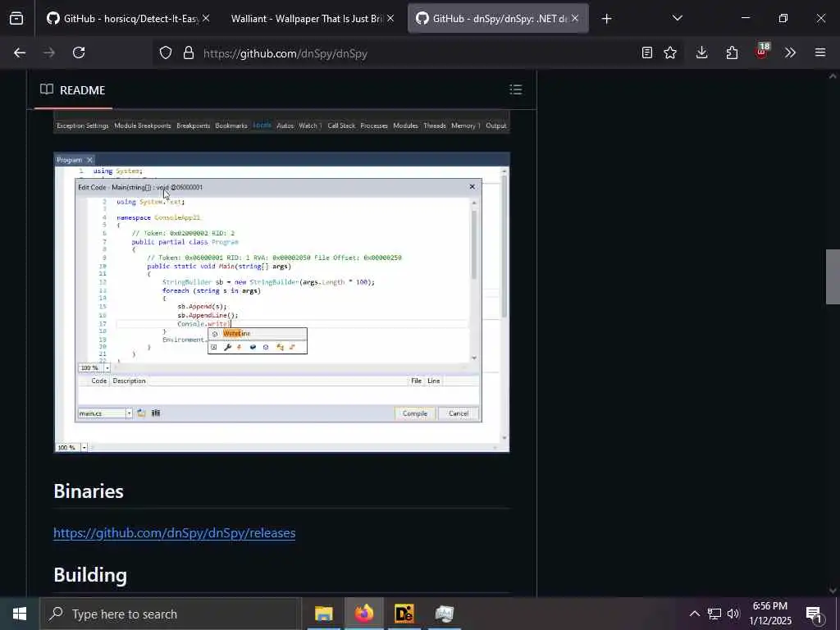The height and width of the screenshot is (630, 840).
Task: Open the network tray icon
Action: coord(714,614)
